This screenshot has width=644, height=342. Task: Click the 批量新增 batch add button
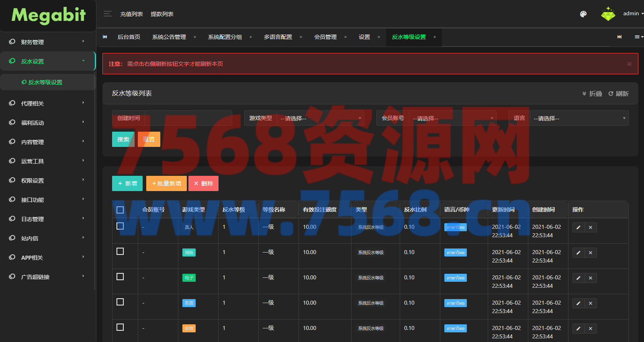[x=166, y=183]
